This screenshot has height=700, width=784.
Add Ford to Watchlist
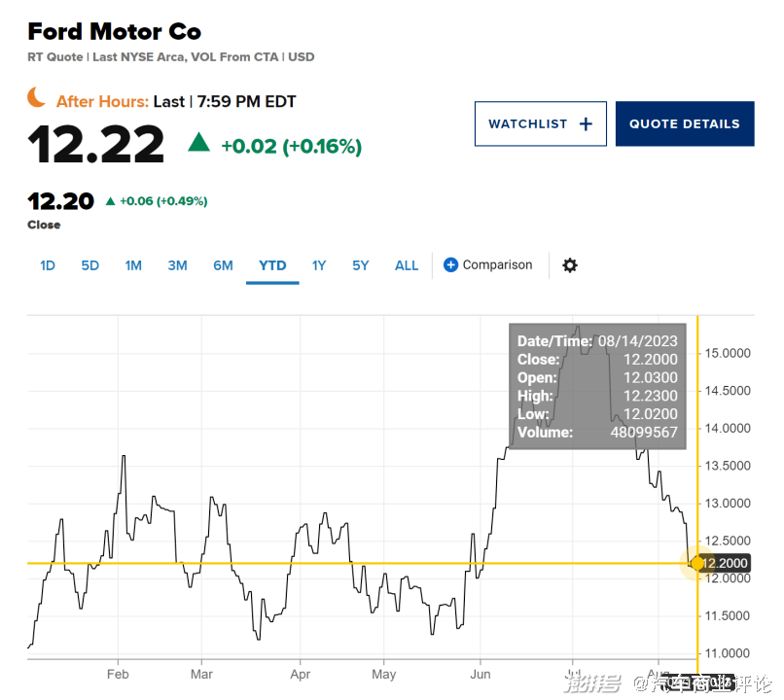(540, 124)
